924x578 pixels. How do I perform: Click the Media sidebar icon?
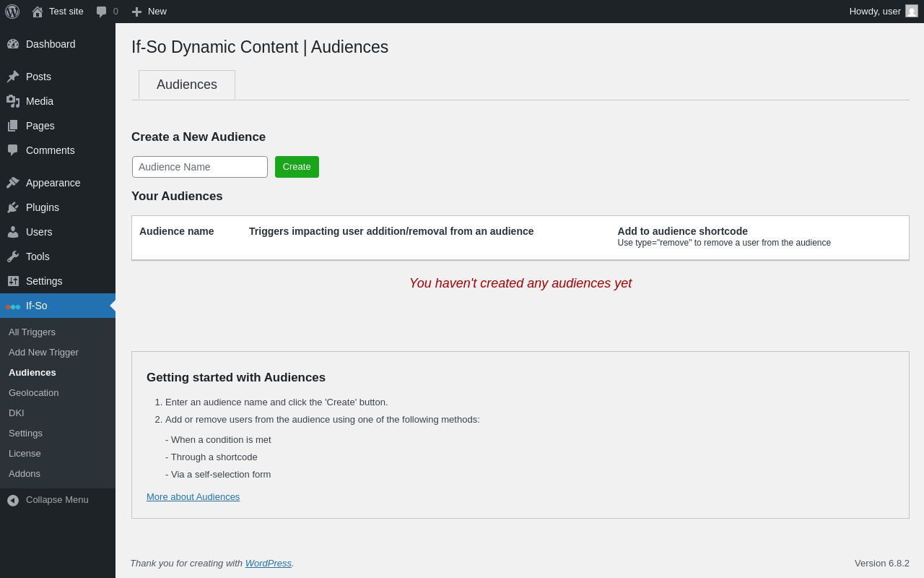point(13,101)
